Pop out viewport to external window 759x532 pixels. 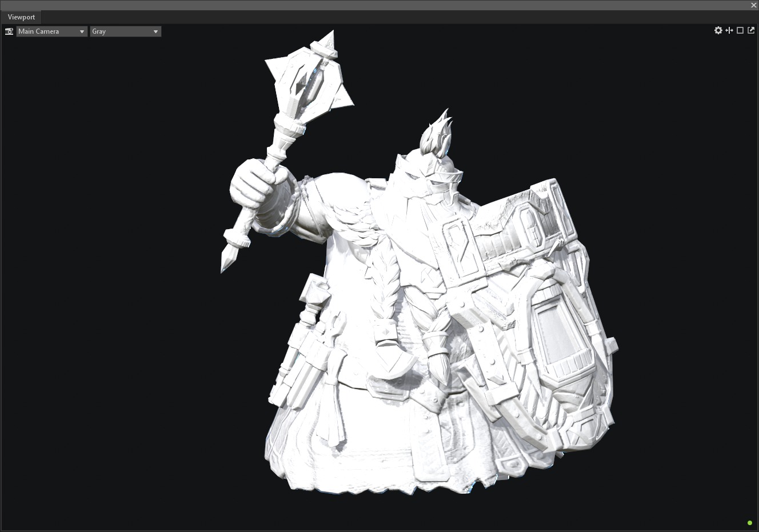click(751, 30)
